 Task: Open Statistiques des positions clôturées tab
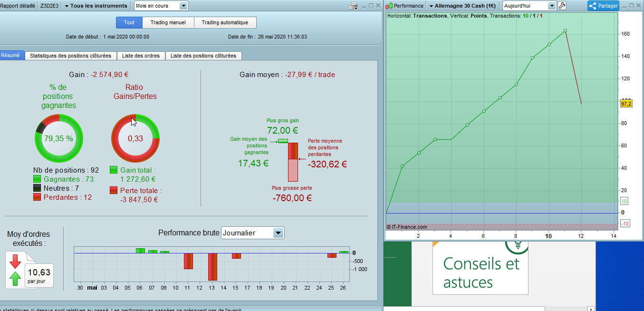(x=70, y=56)
